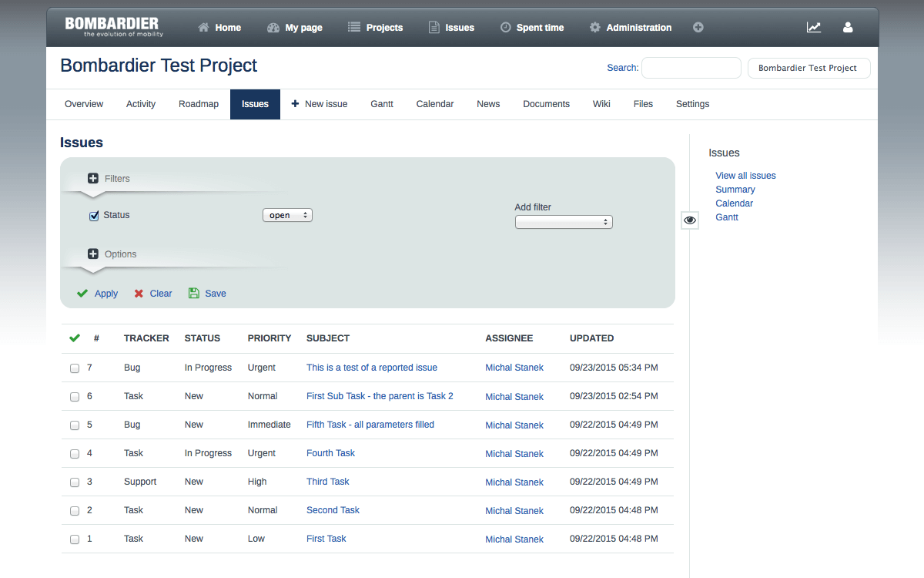This screenshot has height=578, width=924.
Task: Sort by the Updated column header
Action: coord(592,338)
